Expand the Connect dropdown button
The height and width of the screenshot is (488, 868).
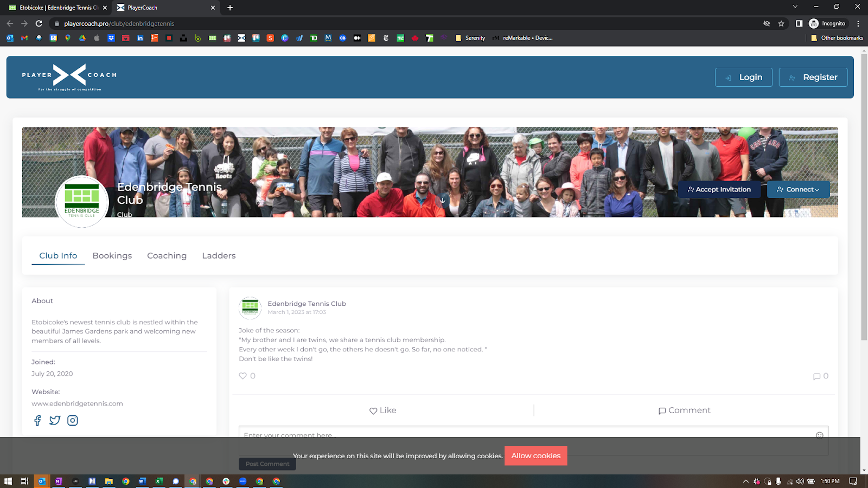coord(798,189)
